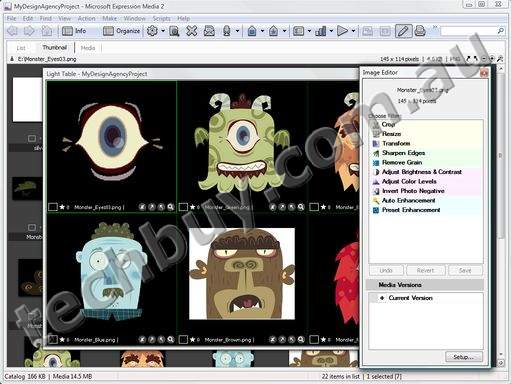The width and height of the screenshot is (511, 384).
Task: Open the Edit menu
Action: (x=28, y=18)
